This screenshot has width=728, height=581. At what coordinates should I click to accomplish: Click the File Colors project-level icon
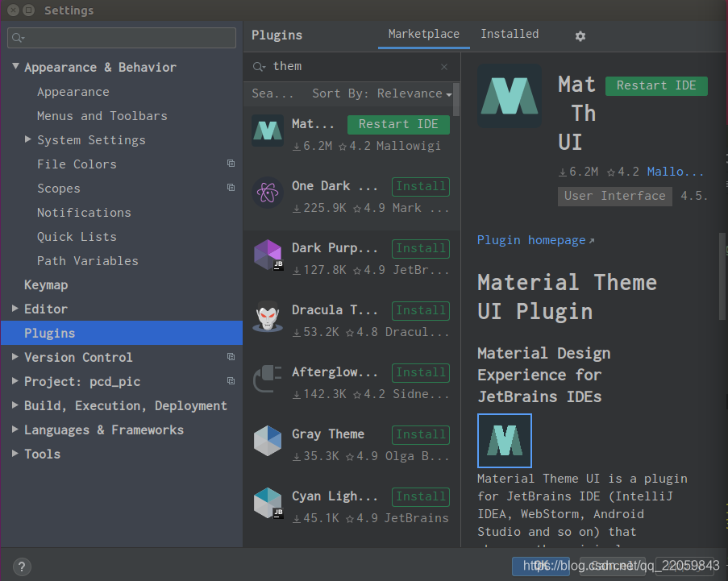(x=231, y=164)
